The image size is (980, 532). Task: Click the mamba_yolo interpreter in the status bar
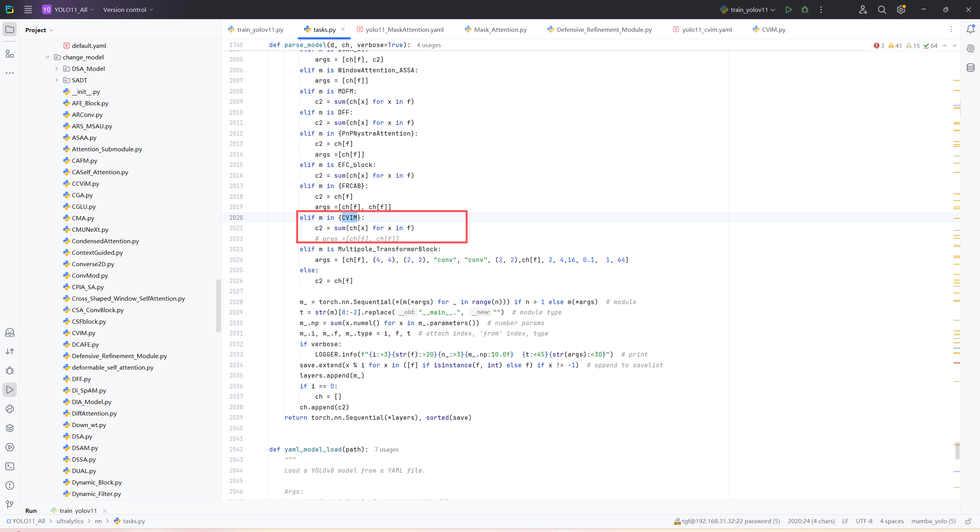point(933,521)
